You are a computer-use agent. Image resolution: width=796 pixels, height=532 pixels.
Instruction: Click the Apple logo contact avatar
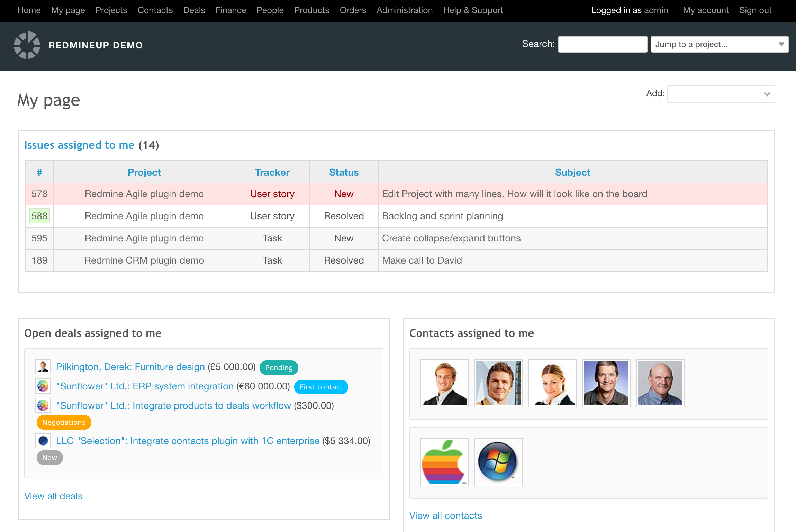point(444,462)
